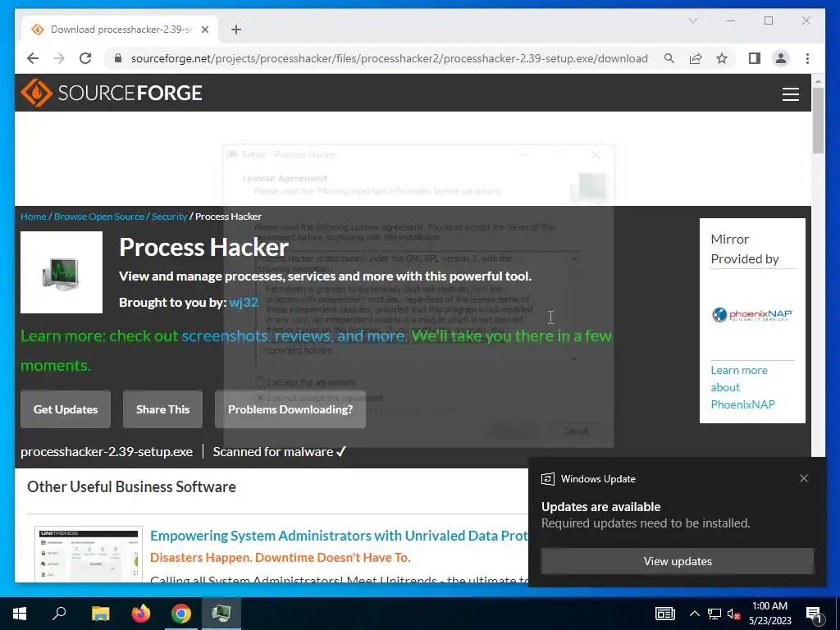Click the zoom magnifier in address bar
Image resolution: width=840 pixels, height=630 pixels.
coord(669,58)
